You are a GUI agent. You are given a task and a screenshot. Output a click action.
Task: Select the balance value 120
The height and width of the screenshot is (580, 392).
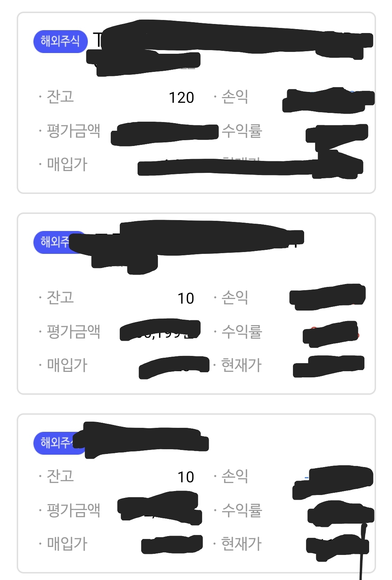tap(181, 98)
